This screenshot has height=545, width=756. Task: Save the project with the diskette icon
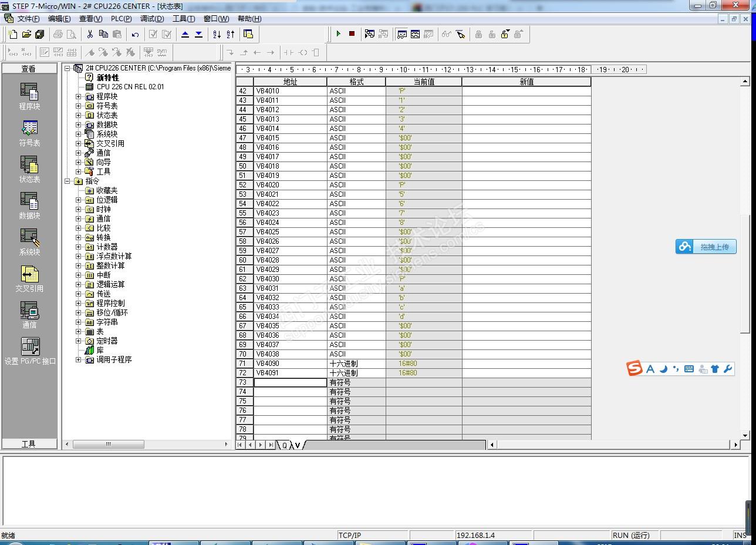pyautogui.click(x=39, y=34)
